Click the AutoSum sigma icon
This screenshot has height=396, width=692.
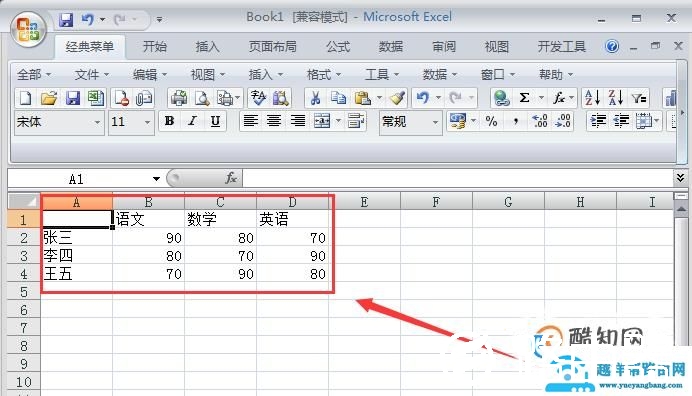[524, 98]
